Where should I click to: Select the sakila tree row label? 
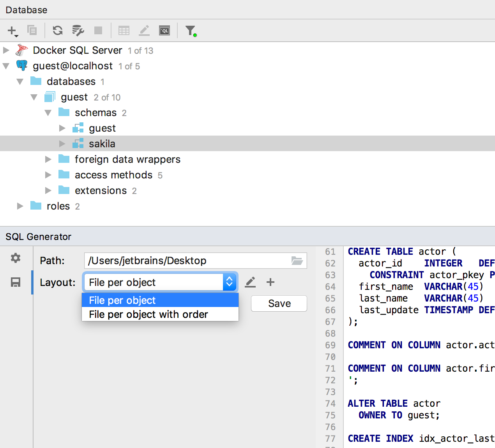coord(102,144)
